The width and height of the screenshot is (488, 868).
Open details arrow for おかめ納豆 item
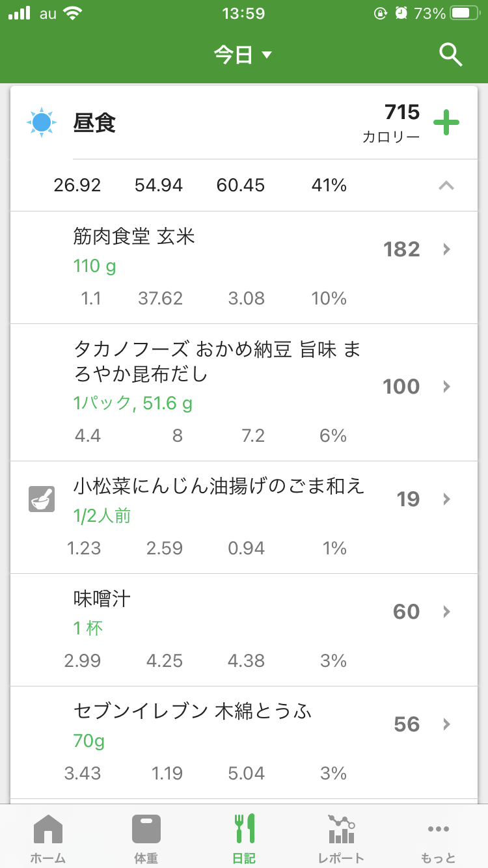tap(446, 387)
